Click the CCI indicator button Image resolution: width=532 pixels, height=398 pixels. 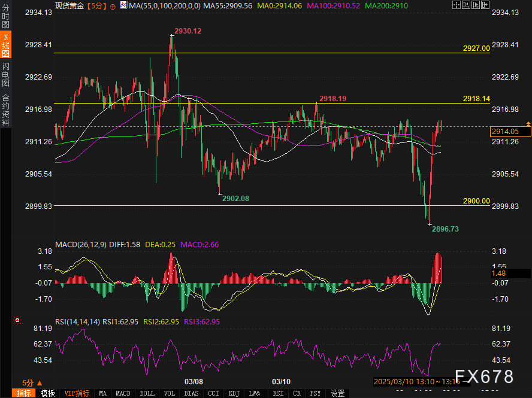tap(213, 393)
